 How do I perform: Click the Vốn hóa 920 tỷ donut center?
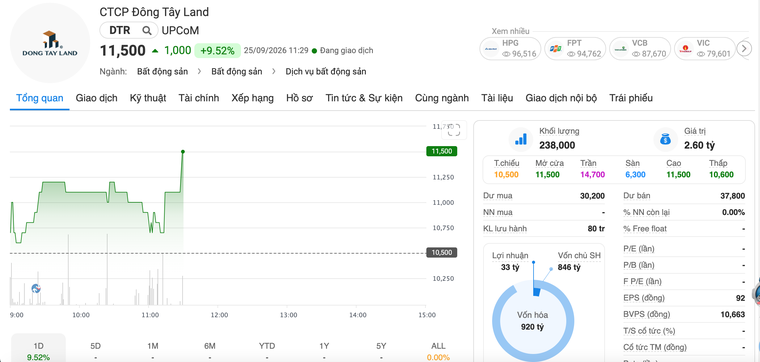(x=532, y=321)
